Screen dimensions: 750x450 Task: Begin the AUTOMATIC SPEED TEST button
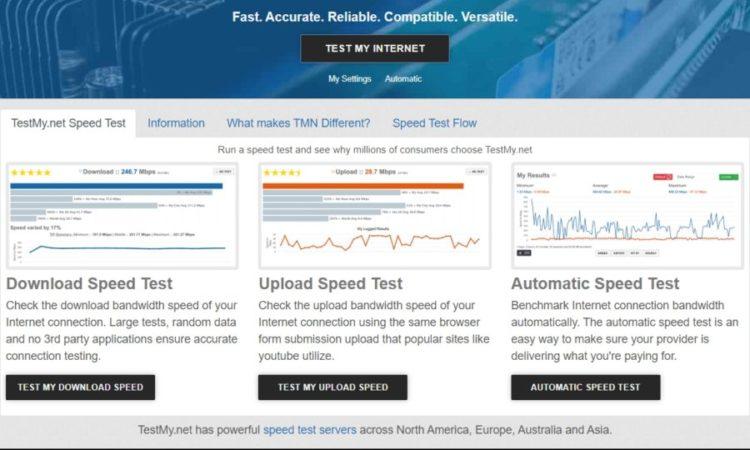(585, 387)
